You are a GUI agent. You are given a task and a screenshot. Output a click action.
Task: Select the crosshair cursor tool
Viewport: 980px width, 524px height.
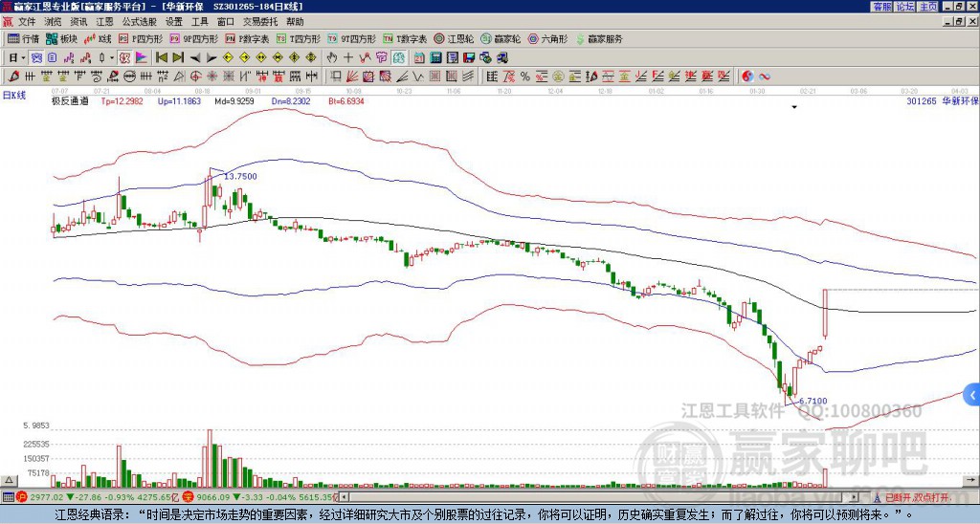(x=348, y=57)
